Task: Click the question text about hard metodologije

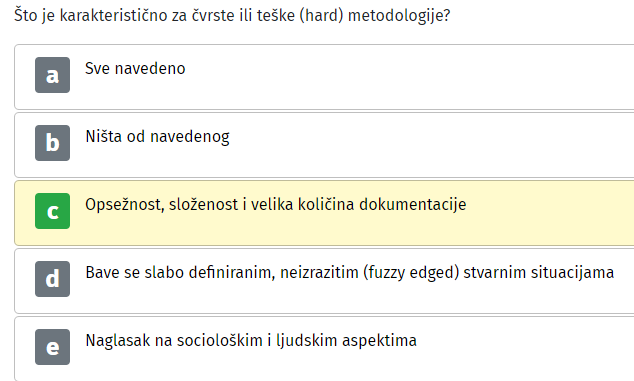Action: 232,16
